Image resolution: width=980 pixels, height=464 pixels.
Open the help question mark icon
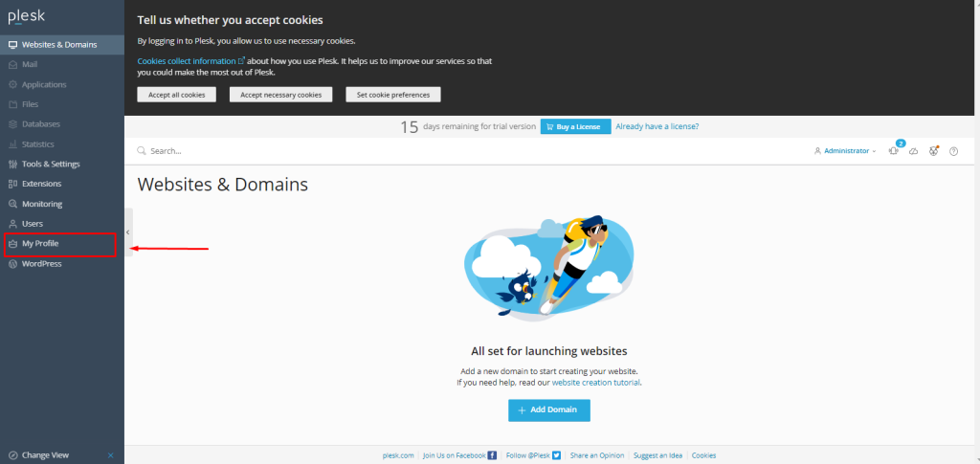click(954, 151)
